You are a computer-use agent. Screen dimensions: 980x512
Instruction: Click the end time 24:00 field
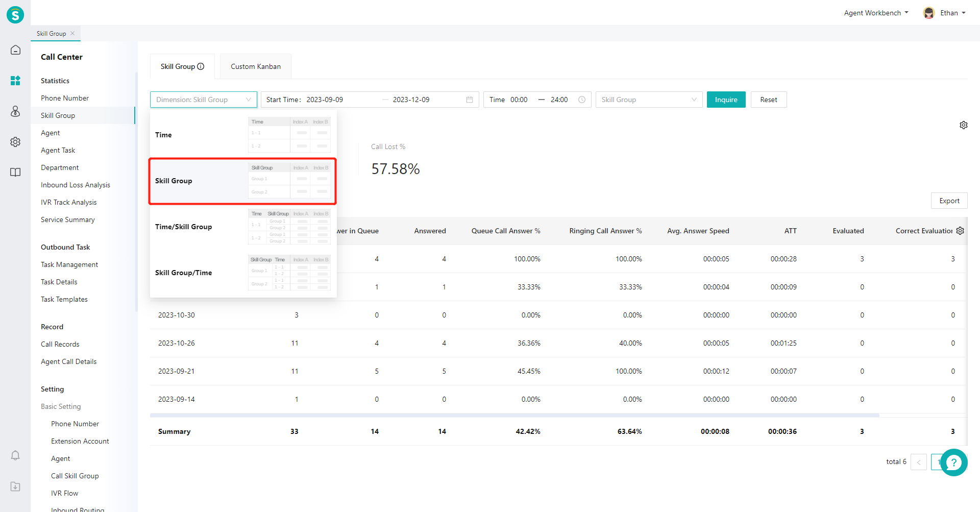pos(559,100)
